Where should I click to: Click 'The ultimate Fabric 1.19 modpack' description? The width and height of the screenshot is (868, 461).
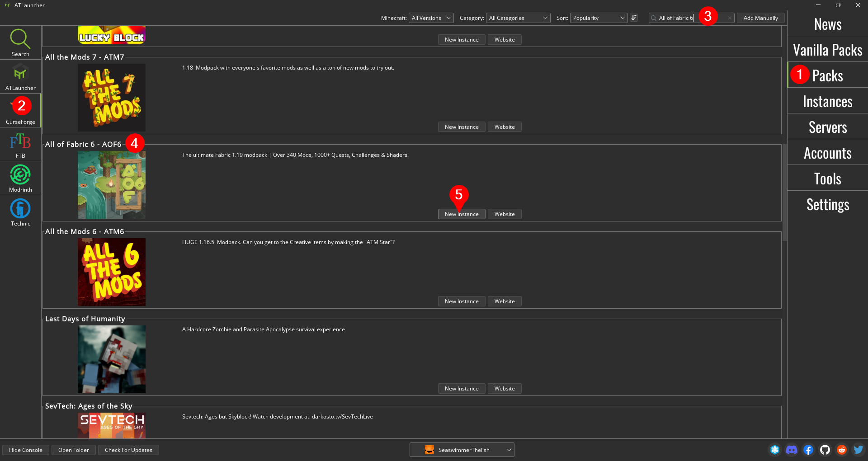click(x=295, y=155)
